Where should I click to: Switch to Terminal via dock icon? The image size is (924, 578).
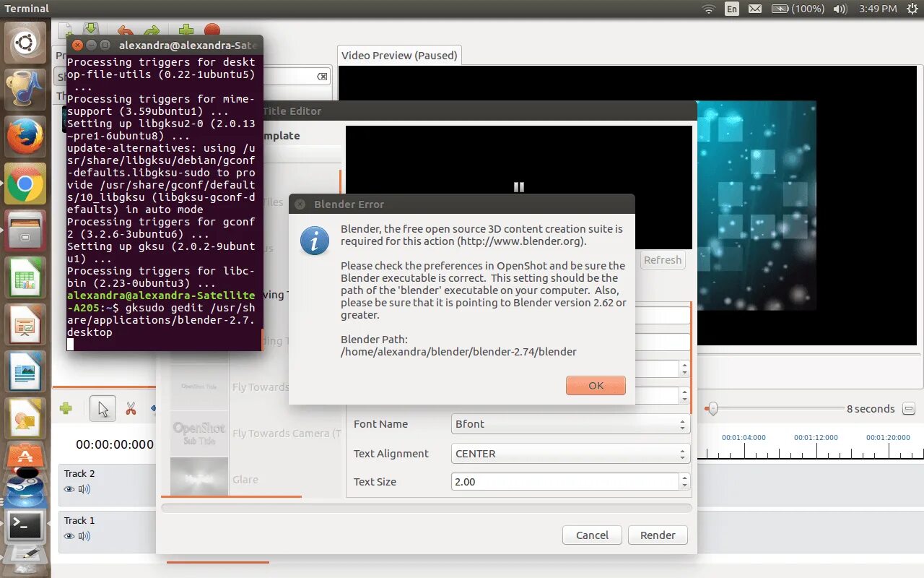[25, 527]
